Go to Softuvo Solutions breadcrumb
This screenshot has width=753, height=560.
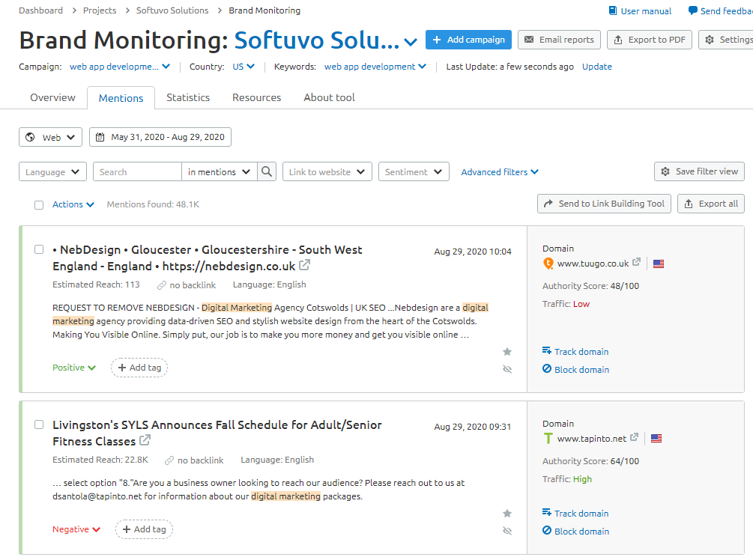pos(172,10)
